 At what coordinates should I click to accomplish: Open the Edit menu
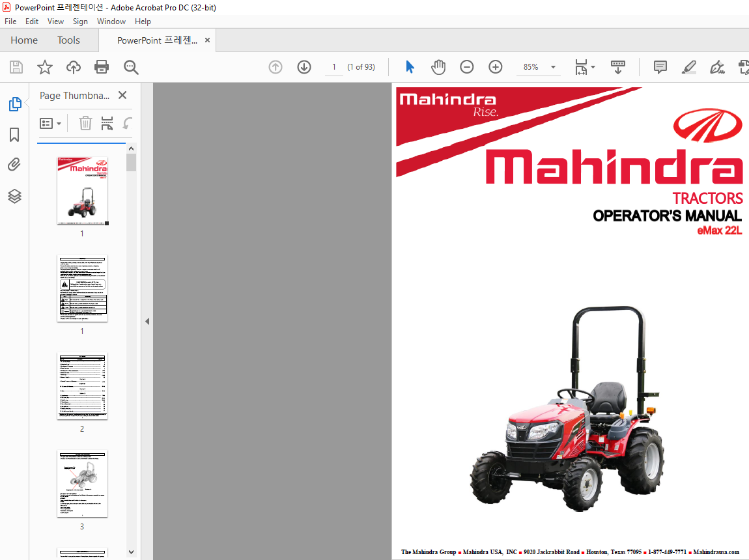click(x=32, y=21)
